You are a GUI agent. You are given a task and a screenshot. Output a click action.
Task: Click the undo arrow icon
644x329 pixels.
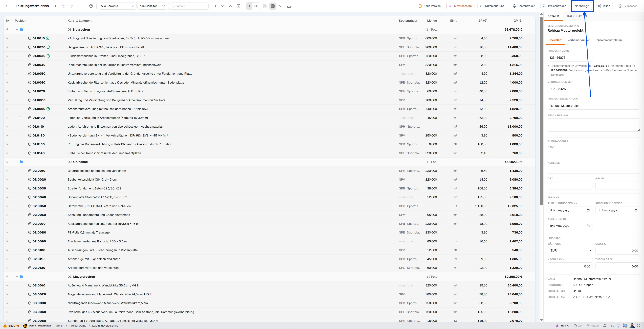(x=63, y=6)
